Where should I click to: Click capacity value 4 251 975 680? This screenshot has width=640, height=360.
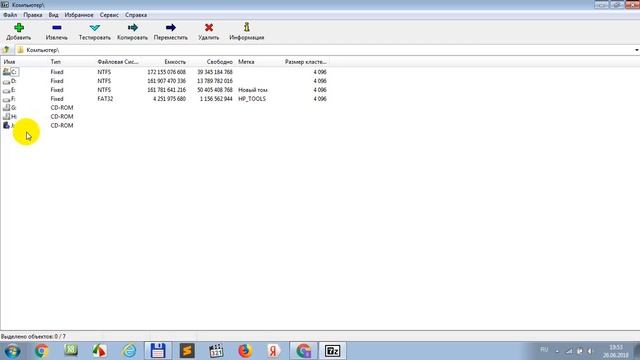pos(169,99)
